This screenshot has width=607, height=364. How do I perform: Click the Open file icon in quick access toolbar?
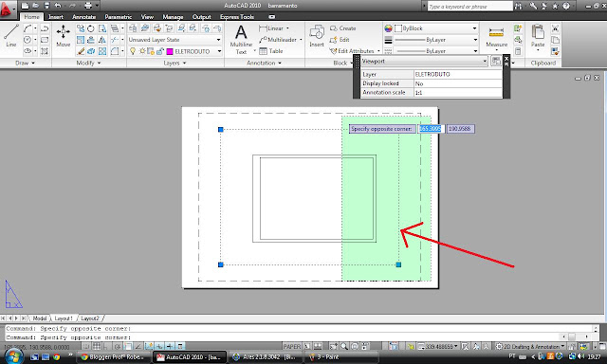pyautogui.click(x=36, y=6)
